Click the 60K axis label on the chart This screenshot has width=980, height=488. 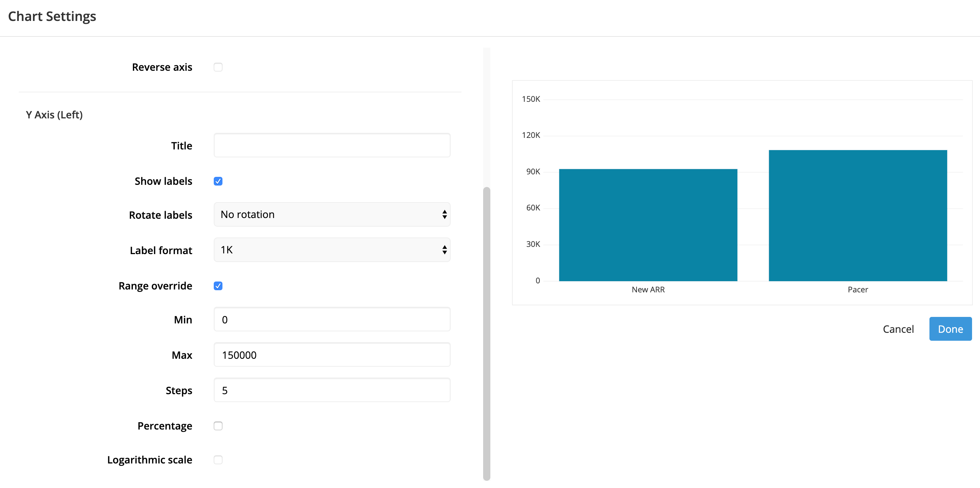coord(533,208)
